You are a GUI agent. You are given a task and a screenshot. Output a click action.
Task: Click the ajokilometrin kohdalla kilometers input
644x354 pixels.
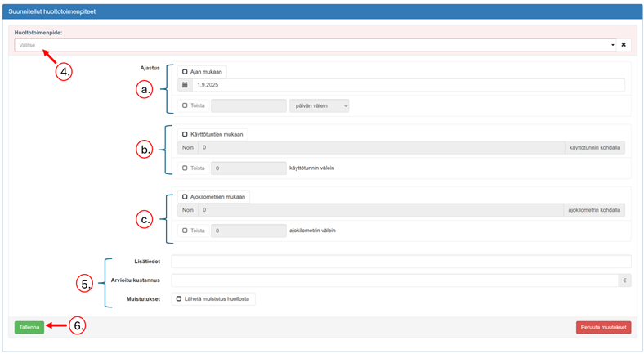380,210
